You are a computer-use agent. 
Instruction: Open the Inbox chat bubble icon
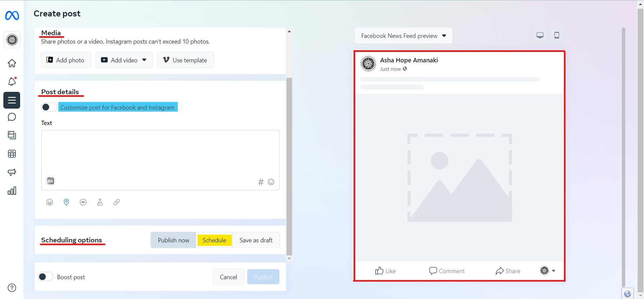click(x=12, y=117)
